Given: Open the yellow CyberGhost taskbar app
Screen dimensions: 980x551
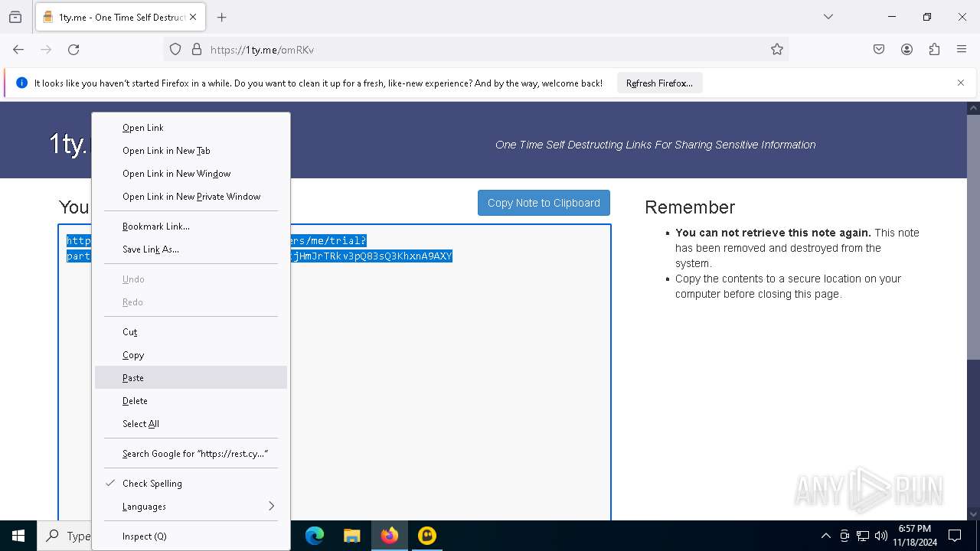Looking at the screenshot, I should [x=426, y=536].
